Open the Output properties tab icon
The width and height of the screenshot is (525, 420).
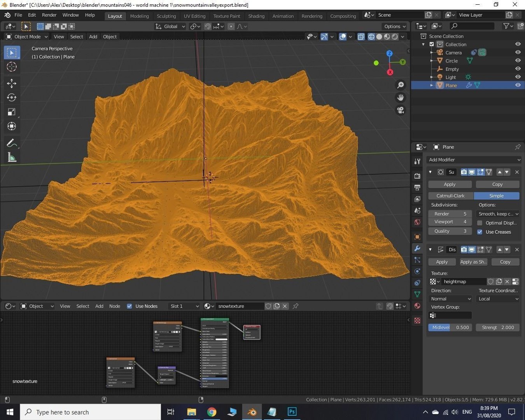click(x=417, y=187)
